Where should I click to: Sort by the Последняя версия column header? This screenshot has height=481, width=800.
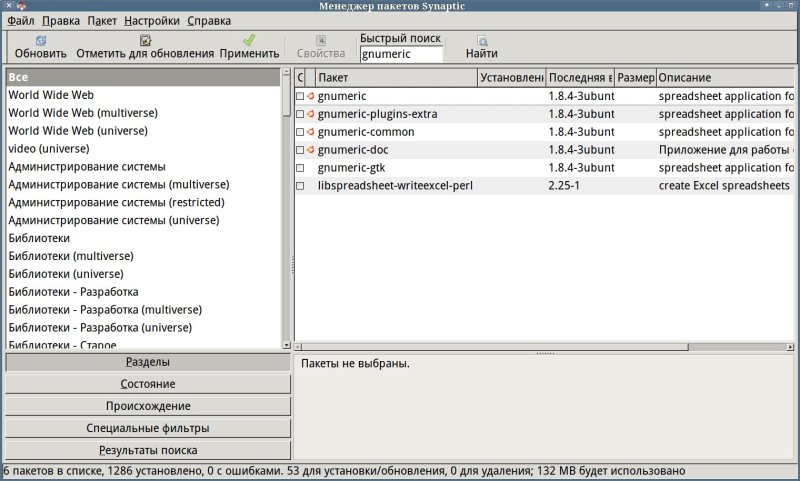[581, 78]
